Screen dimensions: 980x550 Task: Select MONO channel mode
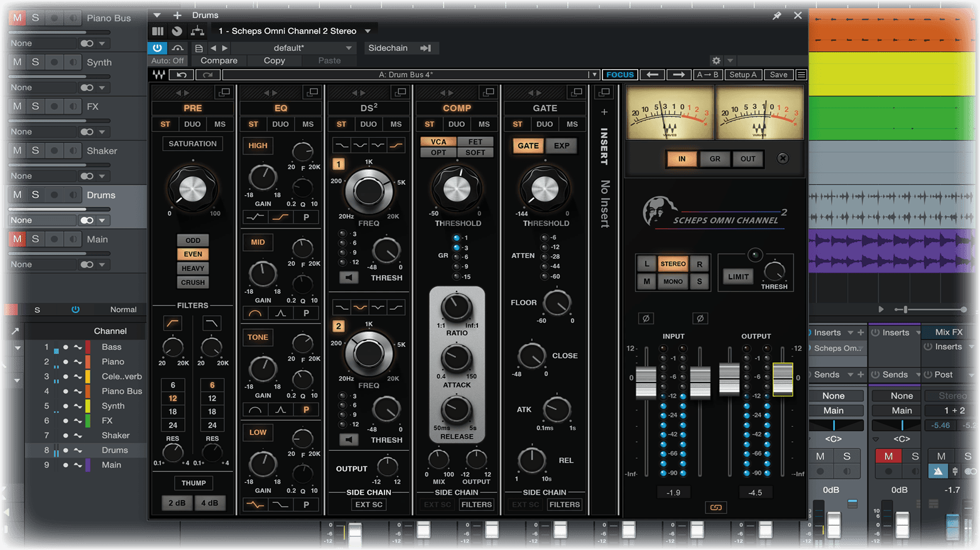coord(673,281)
